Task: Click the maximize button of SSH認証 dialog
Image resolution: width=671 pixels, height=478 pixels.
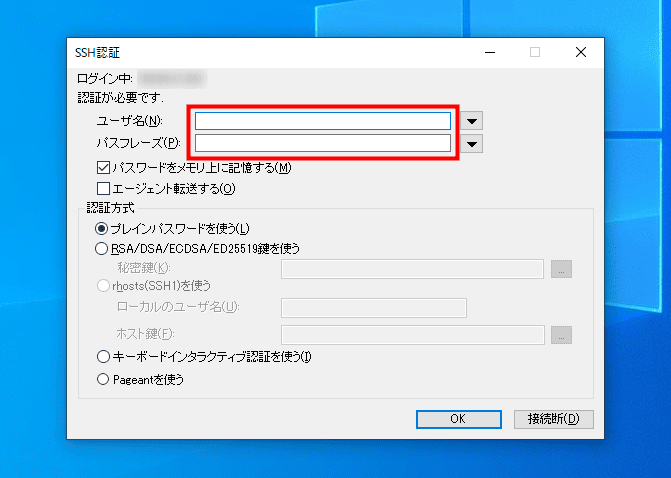Action: point(535,52)
